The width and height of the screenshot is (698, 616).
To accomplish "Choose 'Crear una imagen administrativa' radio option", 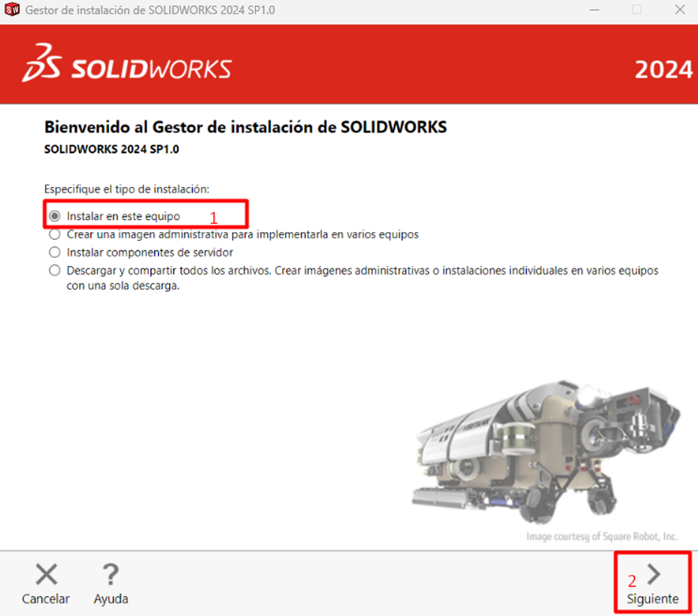I will coord(55,234).
